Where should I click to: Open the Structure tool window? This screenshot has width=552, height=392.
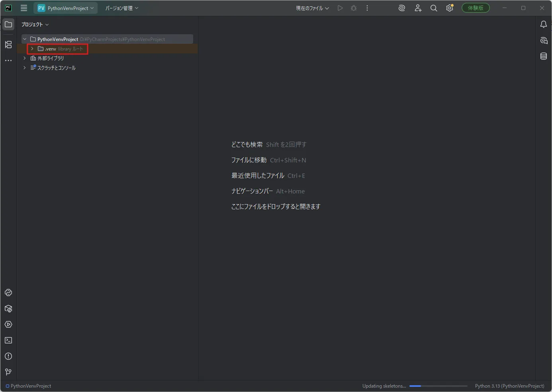[x=8, y=45]
